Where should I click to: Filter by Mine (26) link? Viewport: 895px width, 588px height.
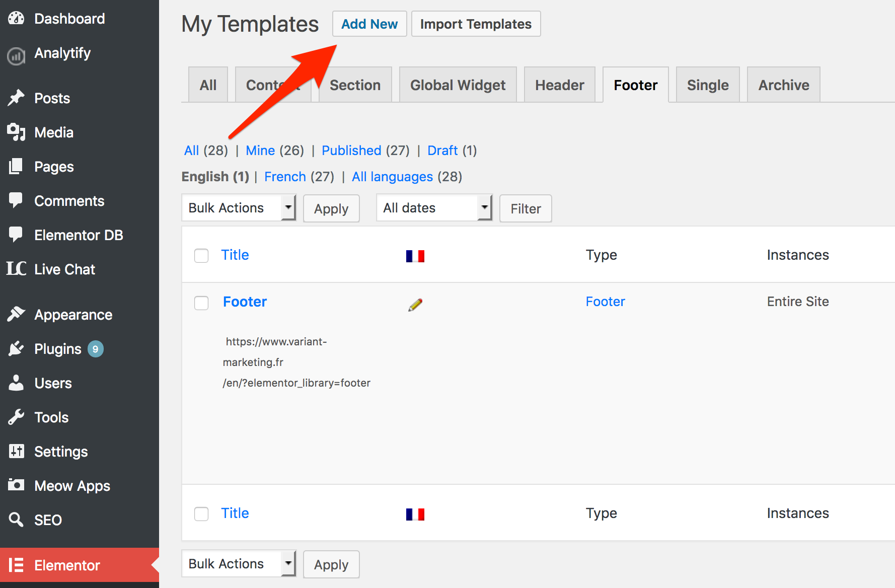275,151
